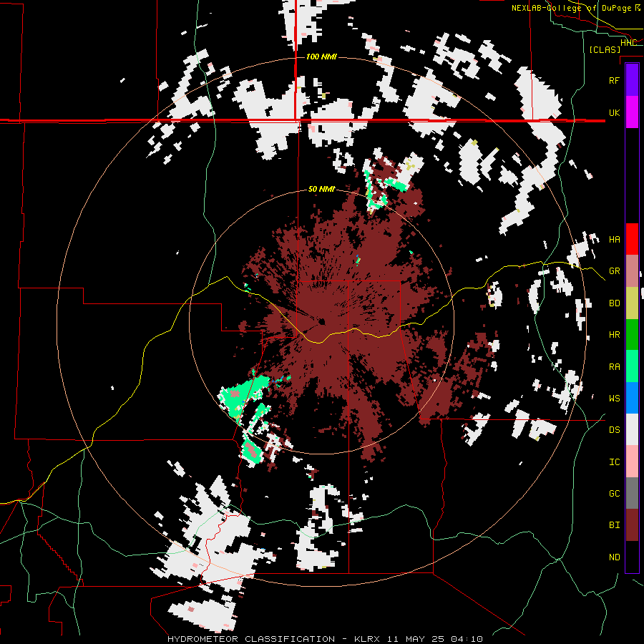Click the "[CLAS]" product label

[605, 50]
